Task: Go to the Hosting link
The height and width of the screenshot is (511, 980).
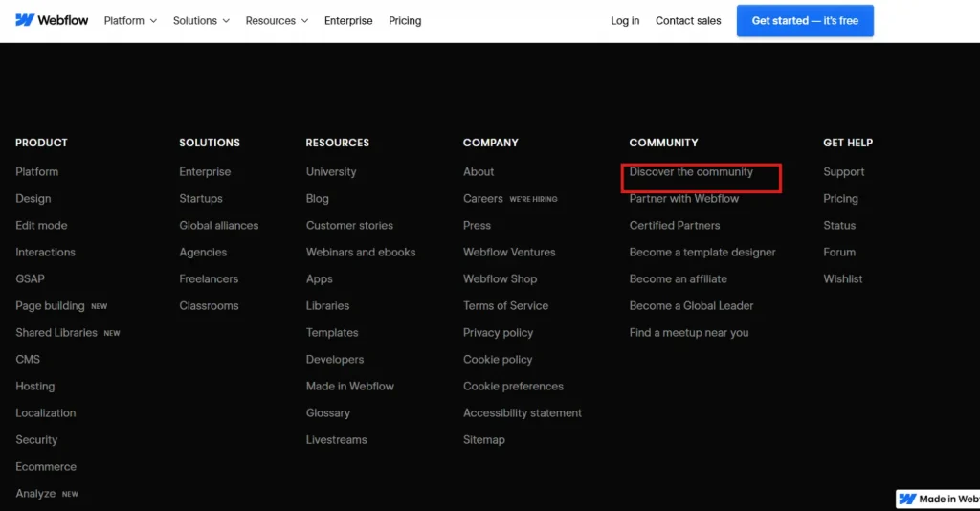Action: [35, 387]
